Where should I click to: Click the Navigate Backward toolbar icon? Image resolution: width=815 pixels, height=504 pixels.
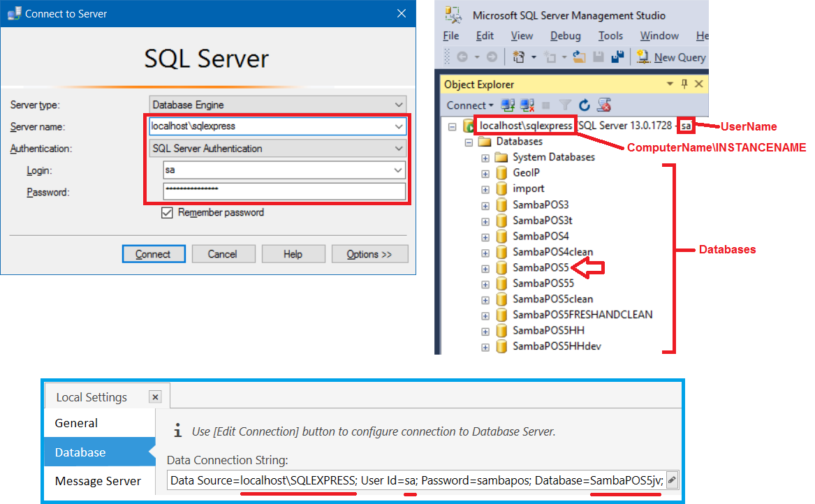click(x=462, y=57)
